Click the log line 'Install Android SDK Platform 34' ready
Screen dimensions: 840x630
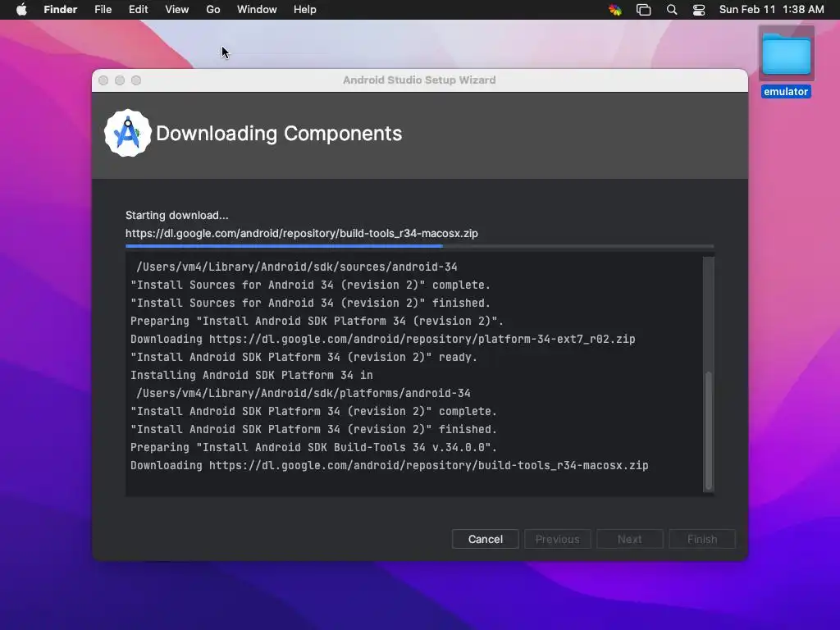(x=304, y=358)
